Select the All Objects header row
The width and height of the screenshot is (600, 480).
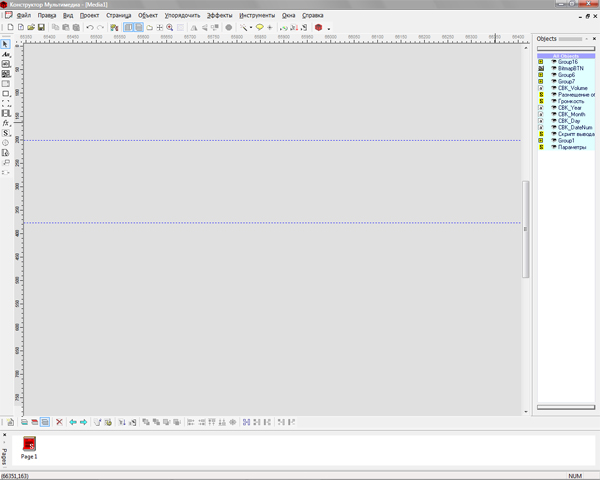point(566,56)
